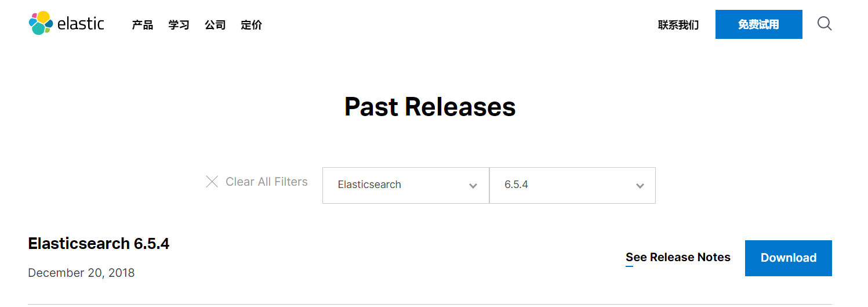Open the 6.5.4 version dropdown
868x307 pixels.
point(573,185)
